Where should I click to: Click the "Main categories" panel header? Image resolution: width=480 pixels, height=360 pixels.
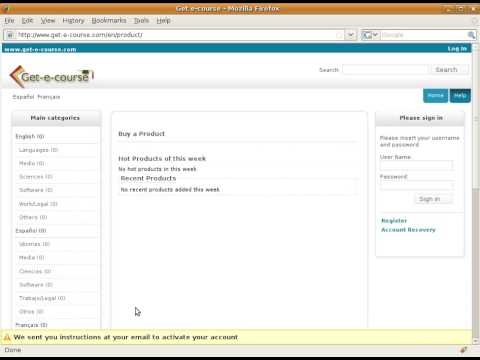click(x=55, y=118)
